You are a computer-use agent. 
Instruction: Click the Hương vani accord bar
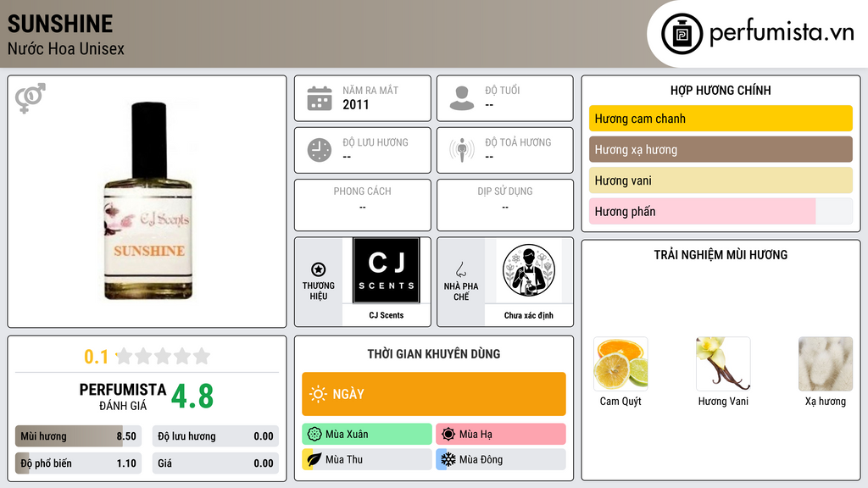pyautogui.click(x=721, y=180)
